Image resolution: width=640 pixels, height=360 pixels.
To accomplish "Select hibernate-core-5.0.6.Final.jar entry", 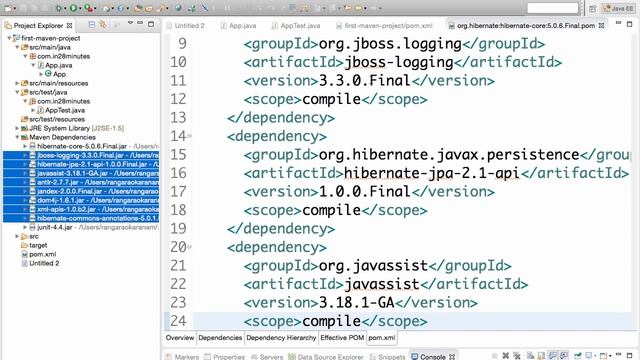I will pyautogui.click(x=82, y=146).
